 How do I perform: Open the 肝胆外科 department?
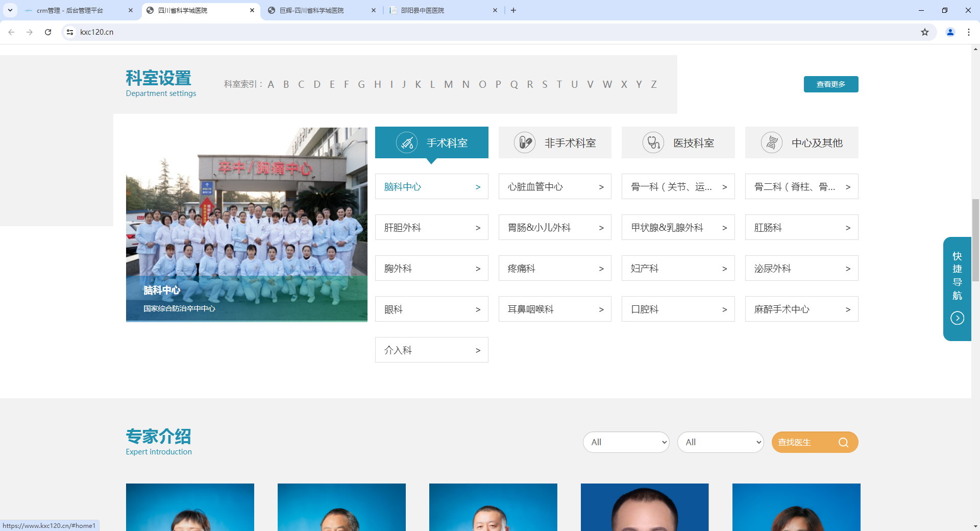click(x=432, y=227)
